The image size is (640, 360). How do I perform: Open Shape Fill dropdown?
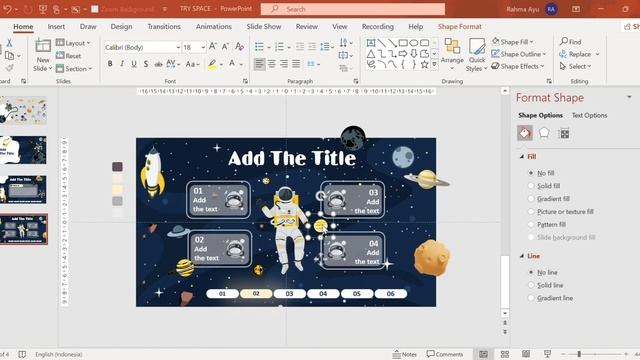click(513, 42)
